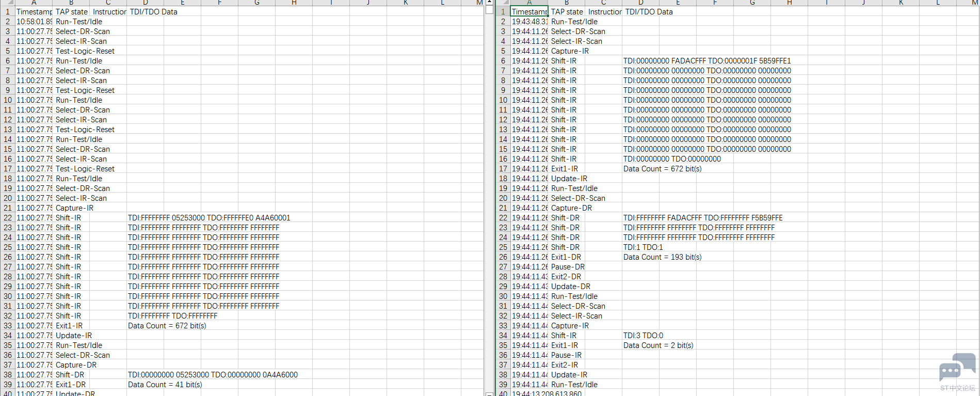Select the 'Exit2-IR' cell

pos(565,365)
